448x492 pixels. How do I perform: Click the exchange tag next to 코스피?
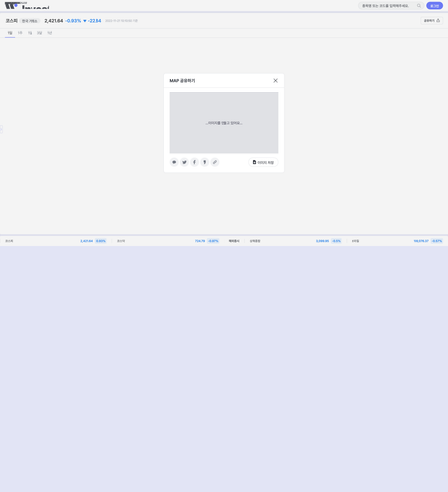point(30,21)
